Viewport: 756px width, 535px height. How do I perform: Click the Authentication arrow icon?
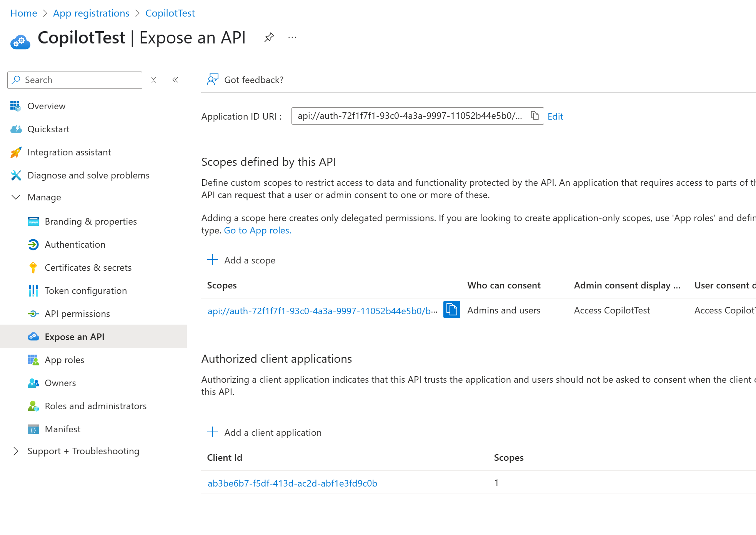tap(33, 245)
